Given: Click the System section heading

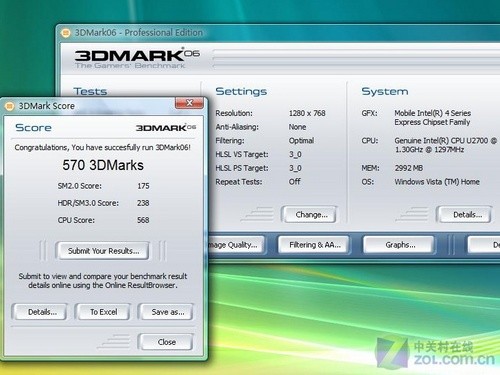Looking at the screenshot, I should point(385,91).
